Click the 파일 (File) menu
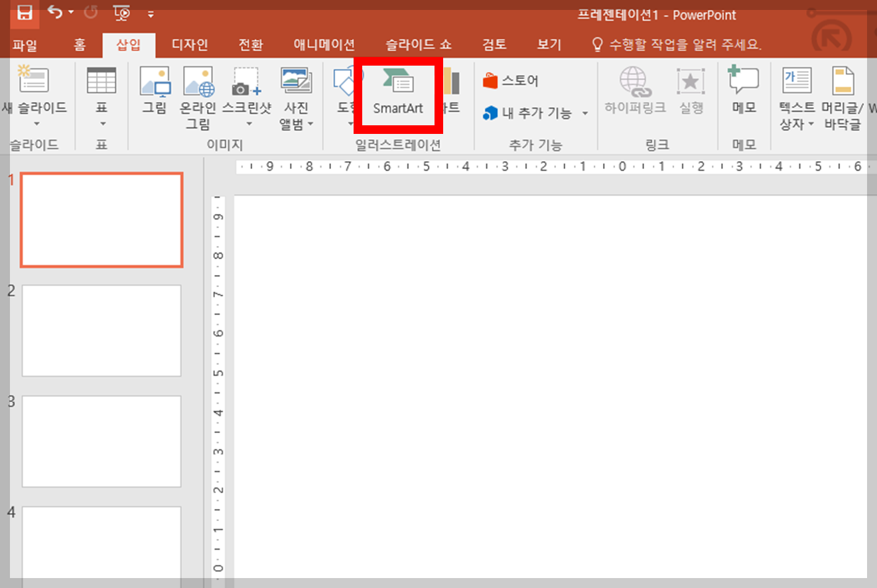The width and height of the screenshot is (877, 588). (27, 45)
